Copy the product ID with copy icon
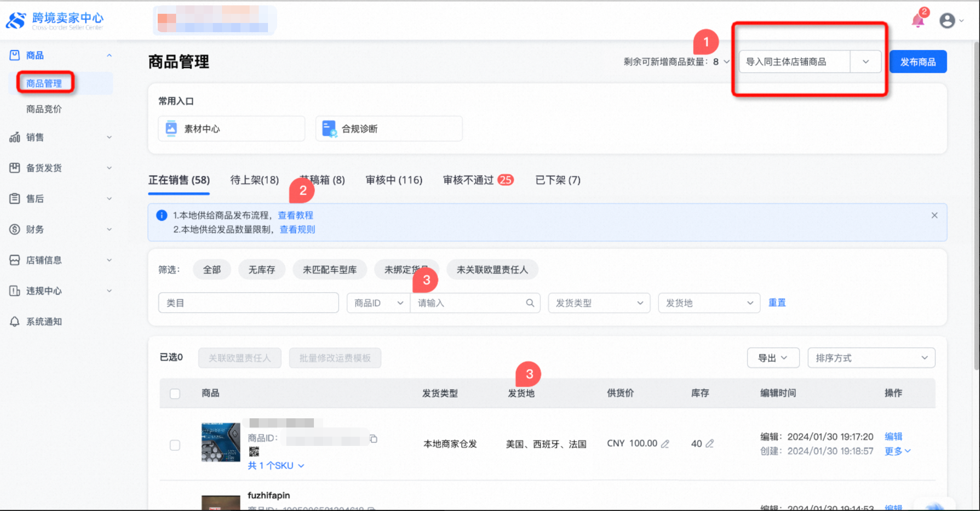 [373, 439]
